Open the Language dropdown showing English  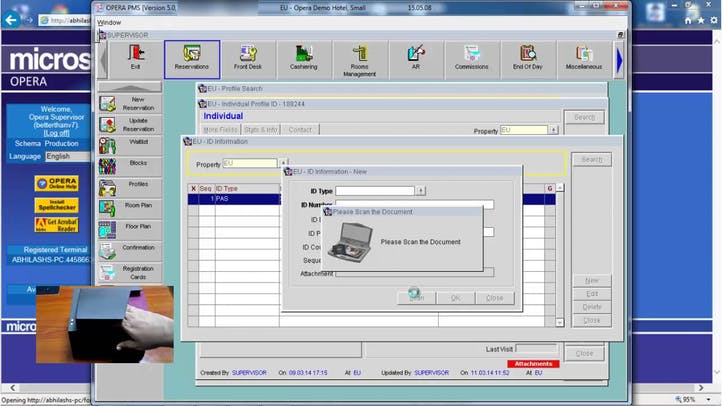click(68, 156)
